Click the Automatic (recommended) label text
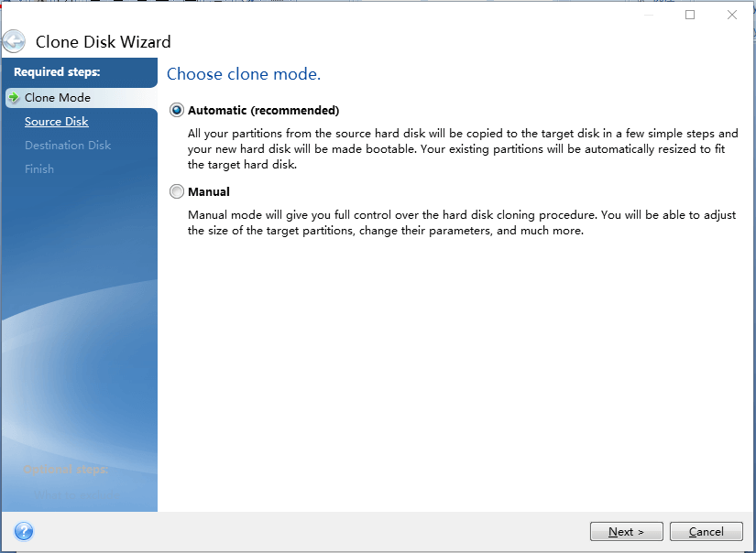 (264, 110)
